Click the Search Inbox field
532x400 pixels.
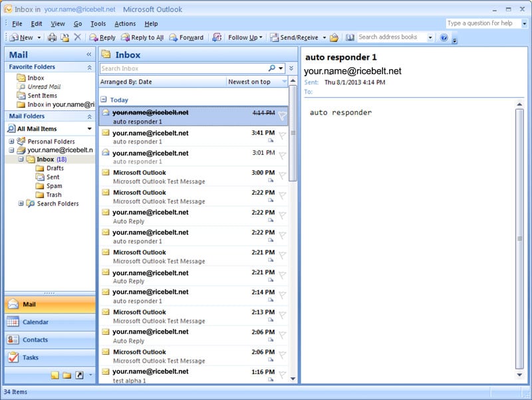click(184, 68)
